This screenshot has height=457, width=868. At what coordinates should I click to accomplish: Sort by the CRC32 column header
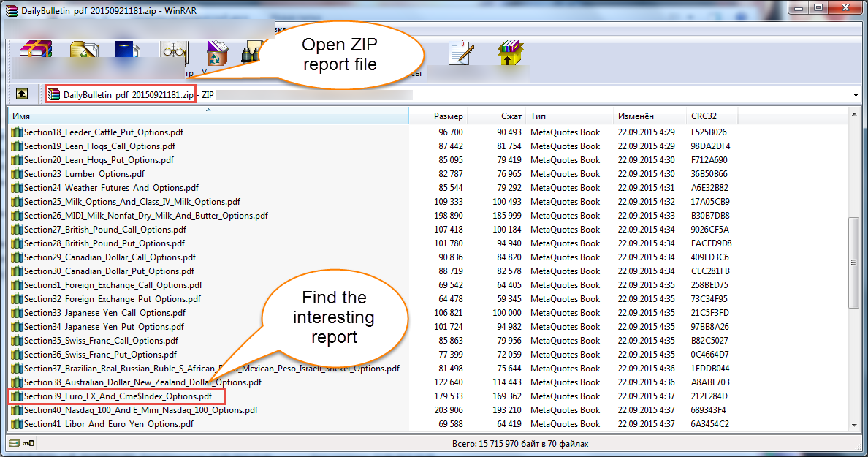click(712, 116)
